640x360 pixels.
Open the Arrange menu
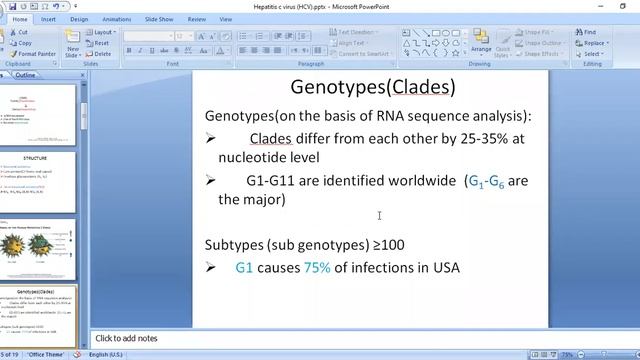click(x=481, y=42)
